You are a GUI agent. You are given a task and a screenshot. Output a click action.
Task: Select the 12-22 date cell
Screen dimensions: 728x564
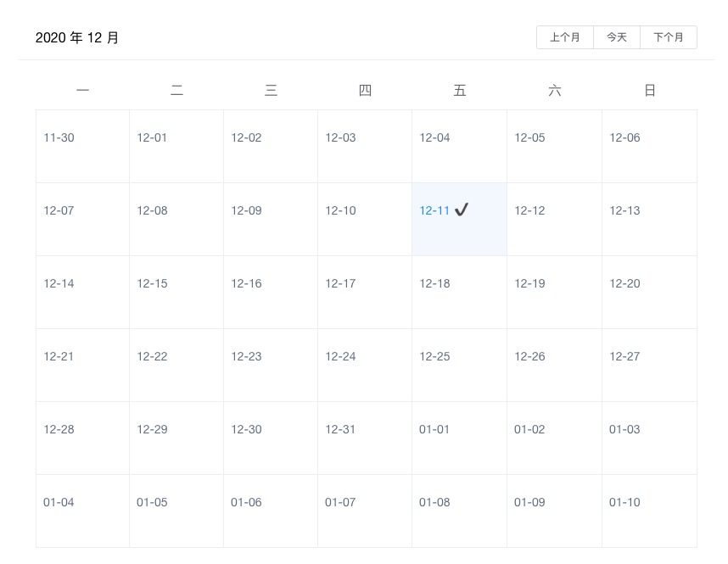[x=176, y=365]
